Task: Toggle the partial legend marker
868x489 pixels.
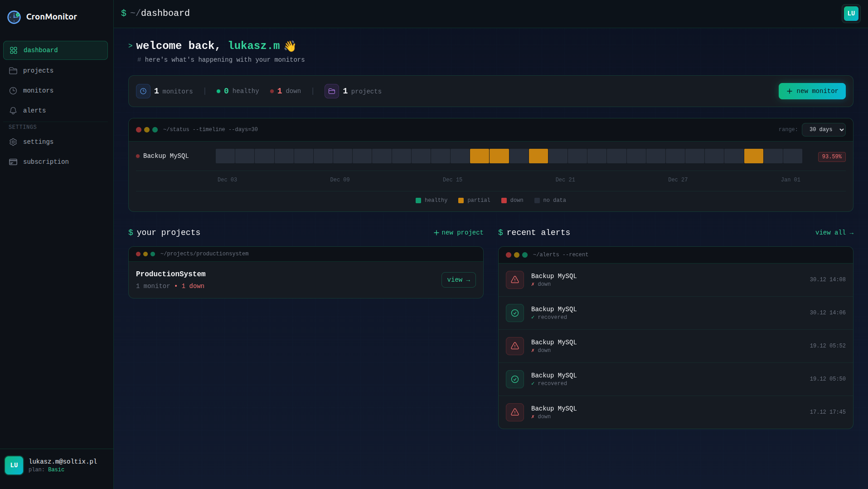Action: pos(461,200)
